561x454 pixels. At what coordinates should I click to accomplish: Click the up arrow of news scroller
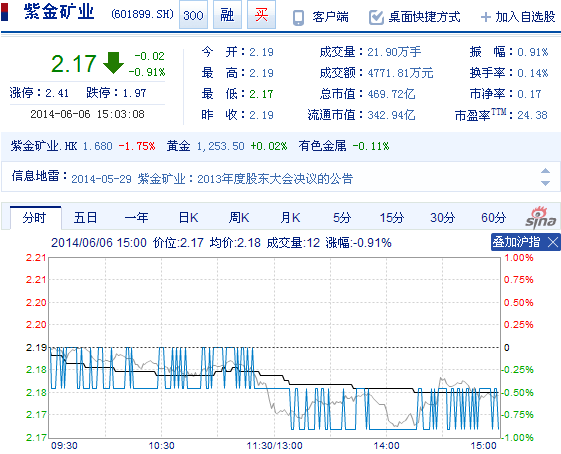tap(545, 171)
